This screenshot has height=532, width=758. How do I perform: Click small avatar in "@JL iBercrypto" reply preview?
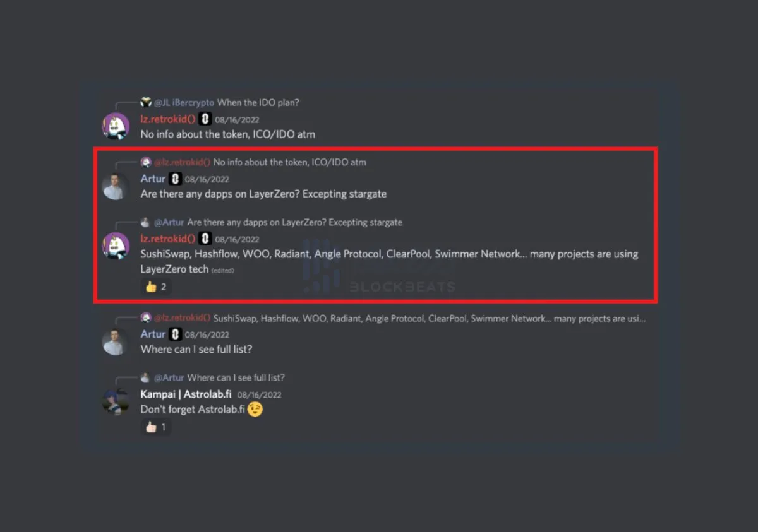(146, 102)
